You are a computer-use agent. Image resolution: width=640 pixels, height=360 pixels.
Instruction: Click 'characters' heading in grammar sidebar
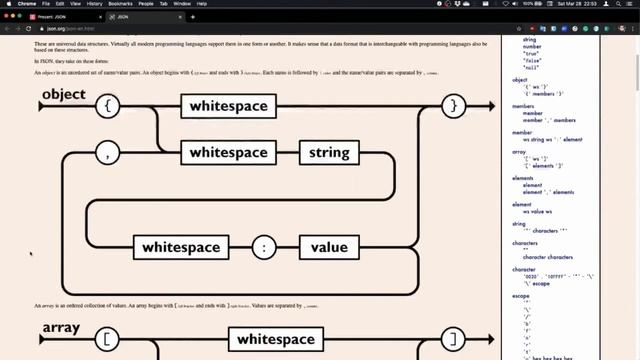524,243
